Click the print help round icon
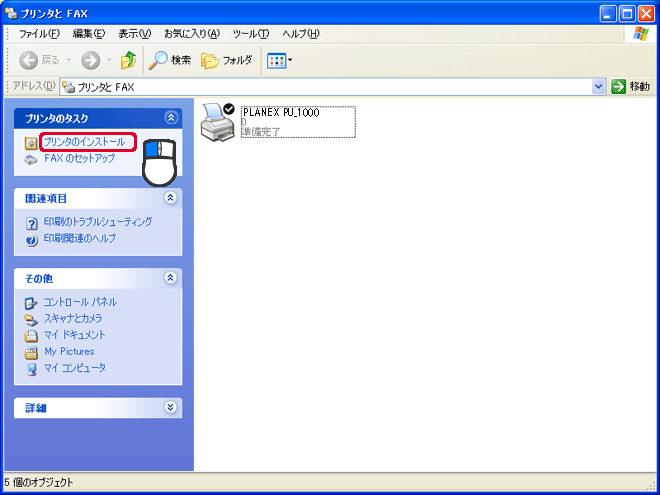 (31, 240)
